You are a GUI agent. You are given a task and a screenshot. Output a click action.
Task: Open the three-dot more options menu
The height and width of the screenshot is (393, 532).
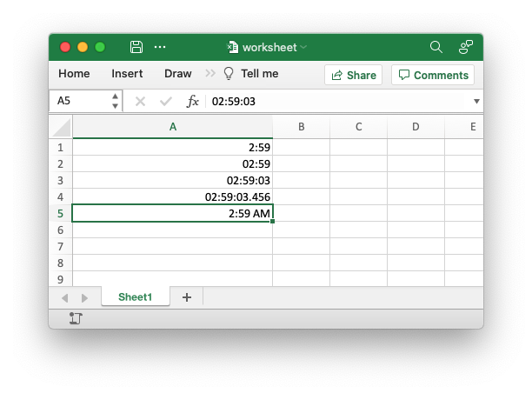pos(160,47)
